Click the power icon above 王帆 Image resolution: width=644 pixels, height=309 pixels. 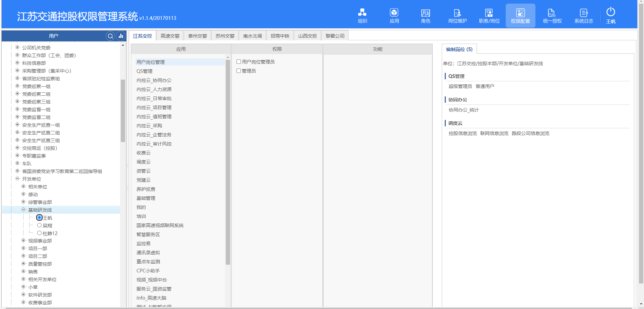(x=611, y=12)
